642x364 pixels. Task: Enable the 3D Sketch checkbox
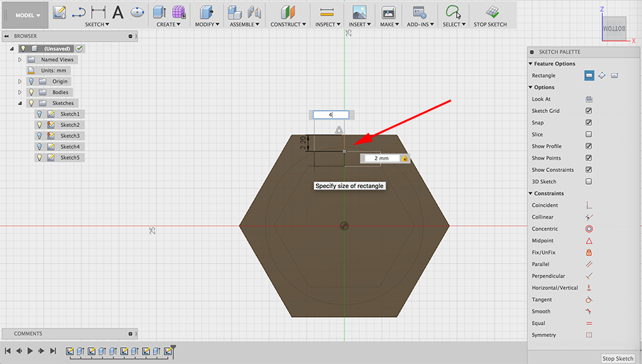coord(589,182)
